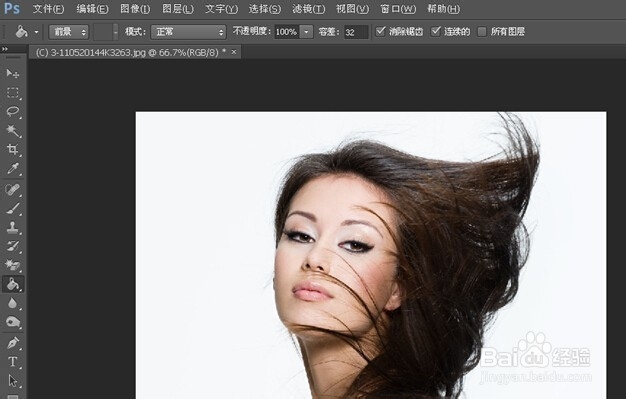Select the Rectangular Marquee tool
This screenshot has height=399, width=626.
pos(13,93)
